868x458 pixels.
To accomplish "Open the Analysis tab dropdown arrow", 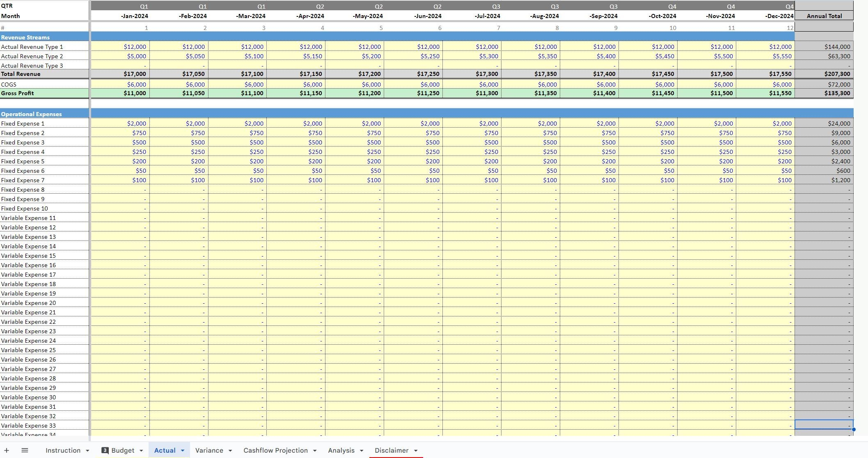I will point(362,451).
